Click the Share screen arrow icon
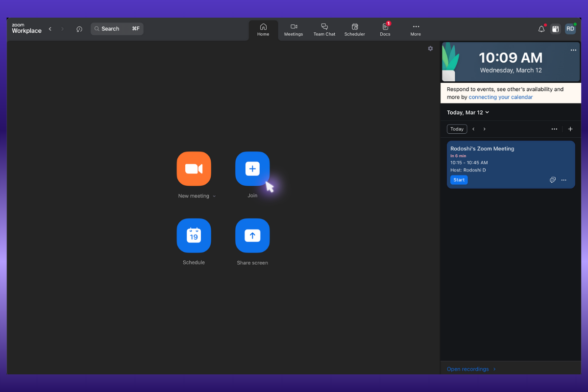 click(x=252, y=236)
